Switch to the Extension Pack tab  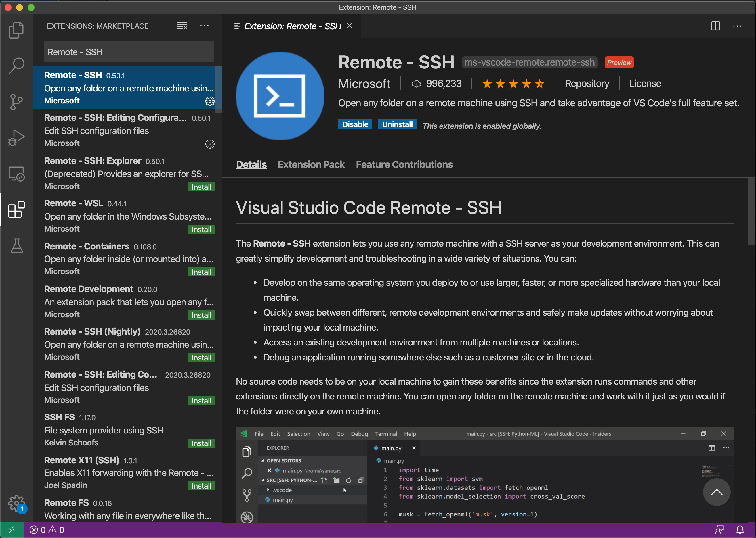point(311,165)
